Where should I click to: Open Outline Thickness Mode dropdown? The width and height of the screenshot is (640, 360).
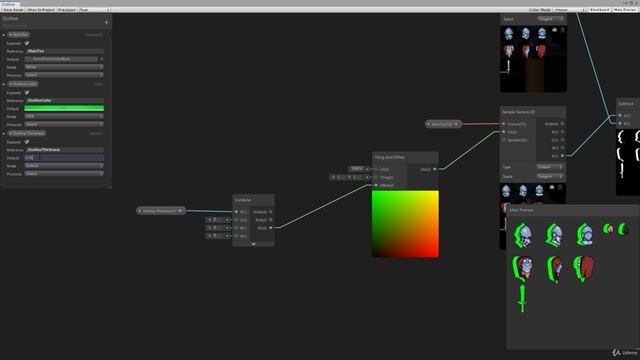[64, 166]
